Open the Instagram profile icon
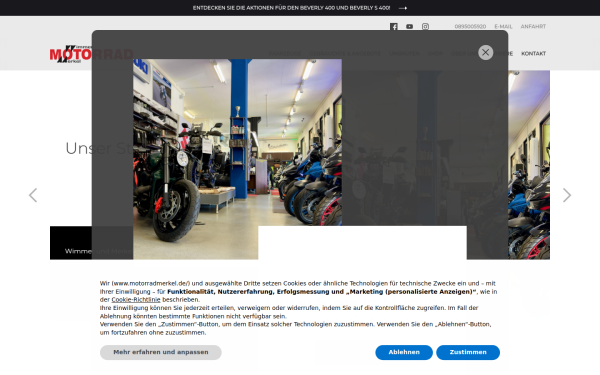The image size is (600, 375). click(x=425, y=26)
